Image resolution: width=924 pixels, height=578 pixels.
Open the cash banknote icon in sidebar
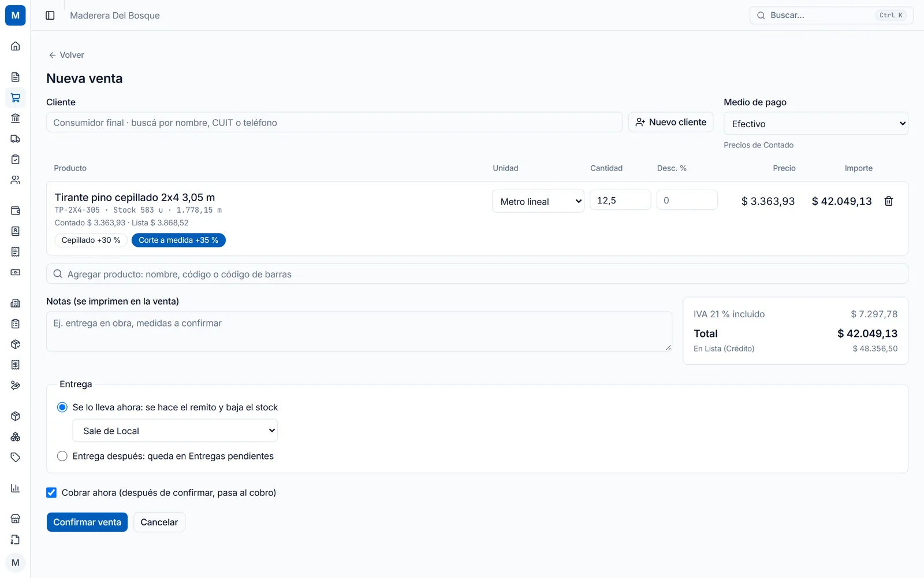point(16,272)
